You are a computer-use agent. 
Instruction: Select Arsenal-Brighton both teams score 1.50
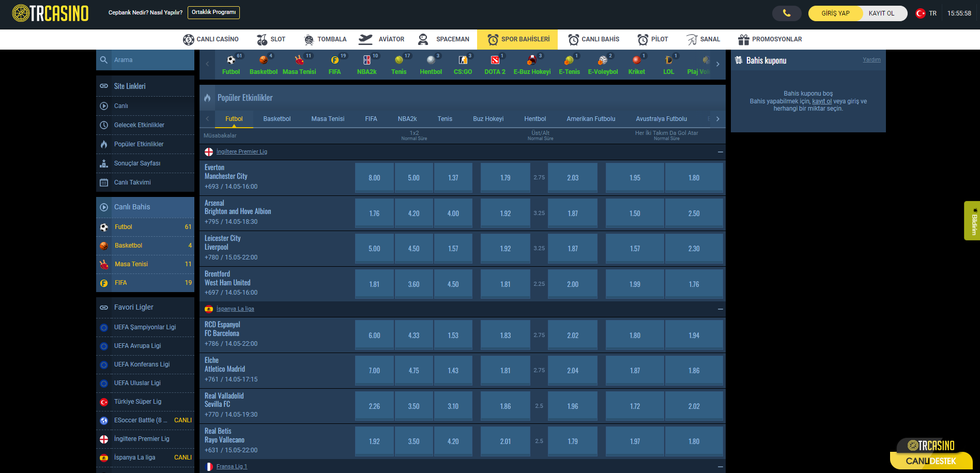pos(635,213)
